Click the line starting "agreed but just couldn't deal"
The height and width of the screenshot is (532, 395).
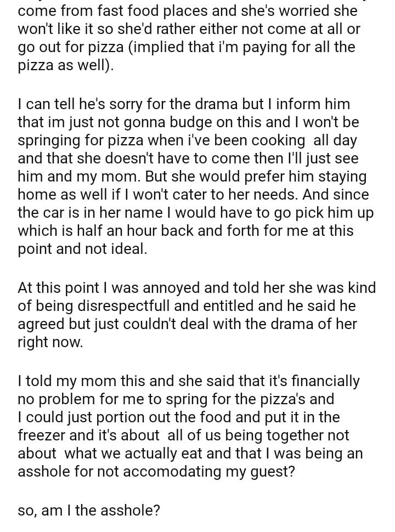tap(187, 324)
